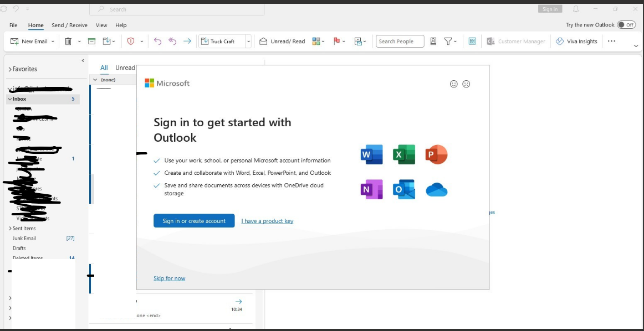Open the Rules dropdown icon

pyautogui.click(x=360, y=42)
